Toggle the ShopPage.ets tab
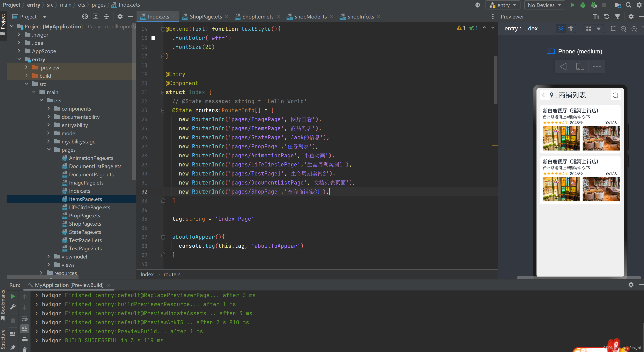Image resolution: width=644 pixels, height=352 pixels. 203,16
